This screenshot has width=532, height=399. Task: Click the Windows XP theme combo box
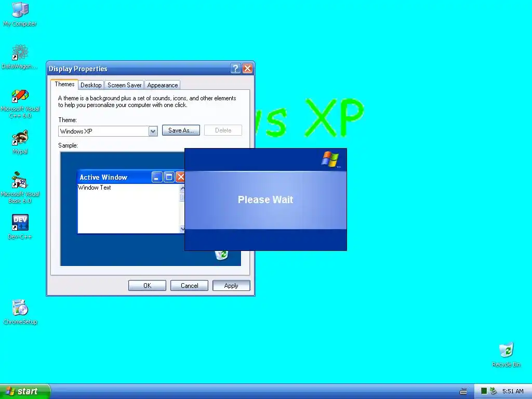pyautogui.click(x=108, y=131)
